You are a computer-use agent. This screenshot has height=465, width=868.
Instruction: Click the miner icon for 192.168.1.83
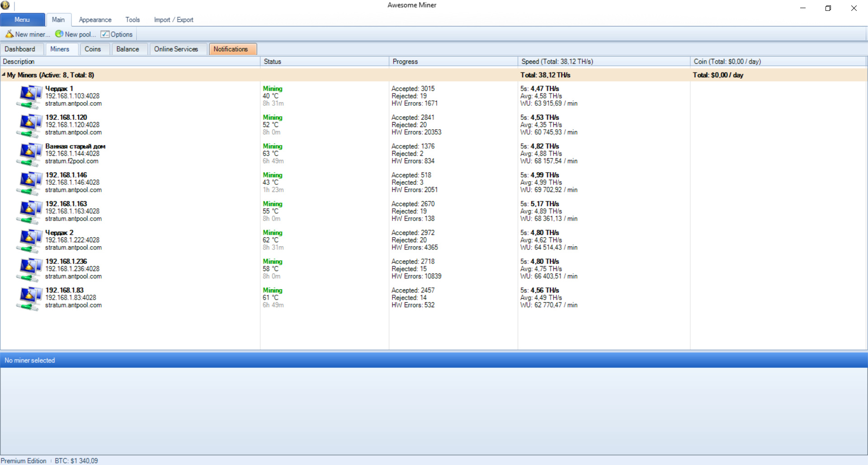click(29, 298)
